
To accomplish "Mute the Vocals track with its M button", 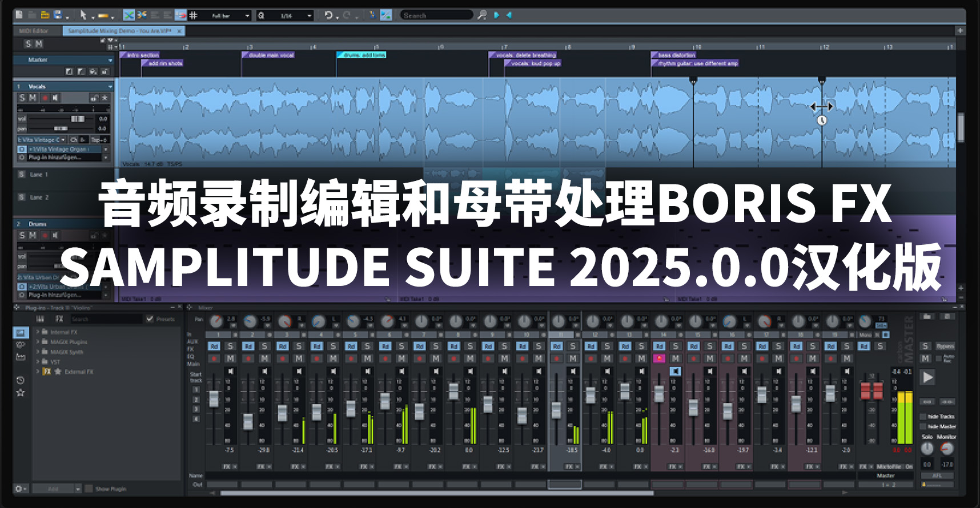I will [33, 98].
